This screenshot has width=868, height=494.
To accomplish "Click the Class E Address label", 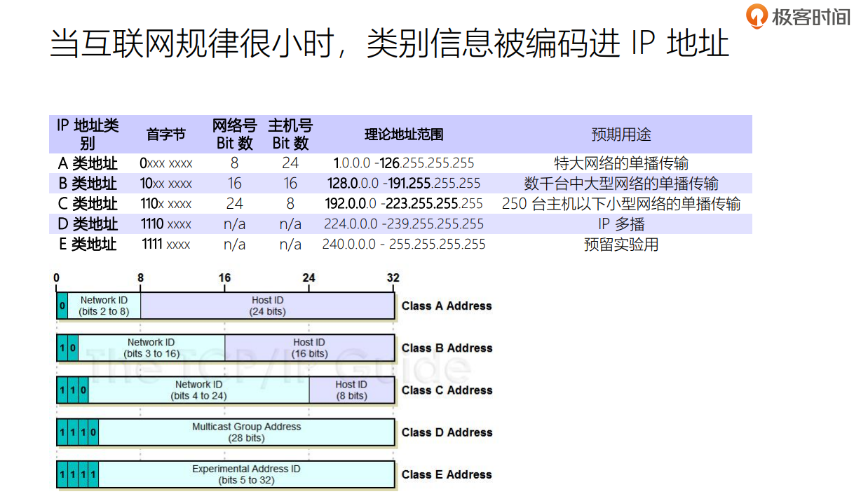I will click(x=447, y=474).
